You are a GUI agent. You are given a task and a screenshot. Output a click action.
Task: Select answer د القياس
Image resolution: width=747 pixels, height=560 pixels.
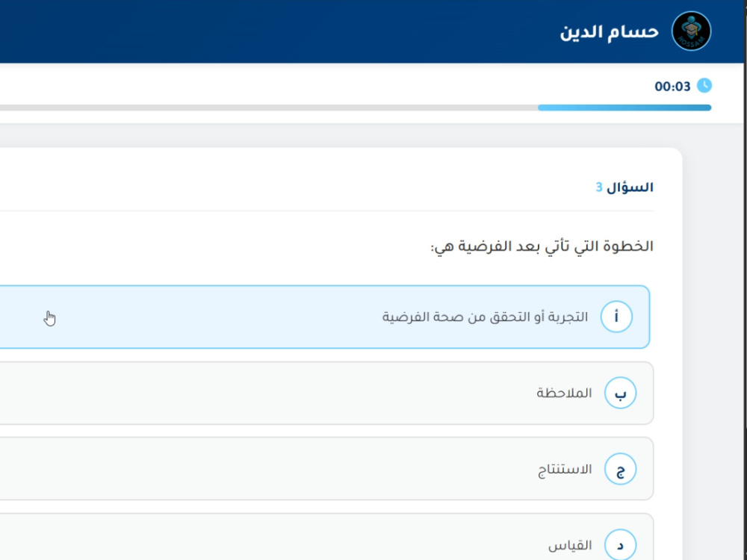coord(326,537)
